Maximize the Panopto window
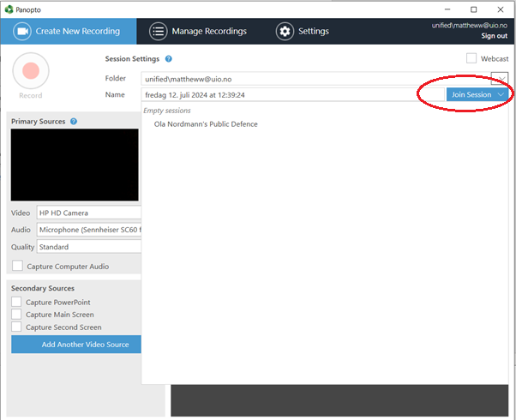 click(x=473, y=9)
